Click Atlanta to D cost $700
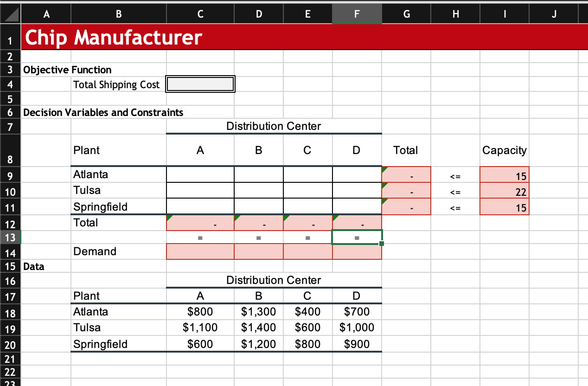The width and height of the screenshot is (588, 386). click(357, 312)
